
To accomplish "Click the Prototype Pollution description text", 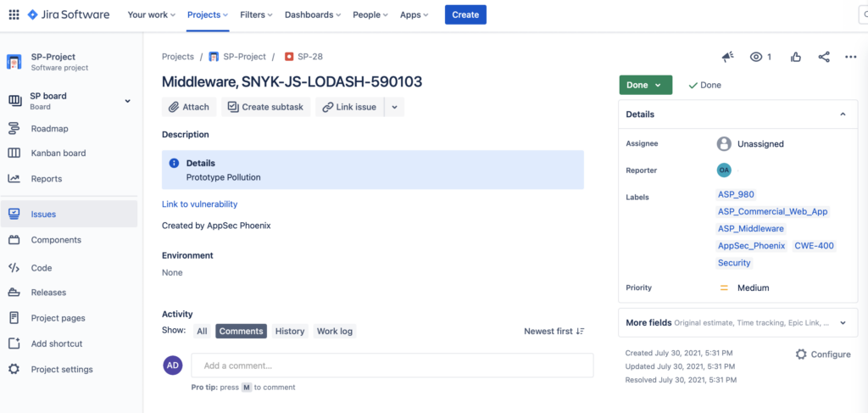I will [223, 178].
